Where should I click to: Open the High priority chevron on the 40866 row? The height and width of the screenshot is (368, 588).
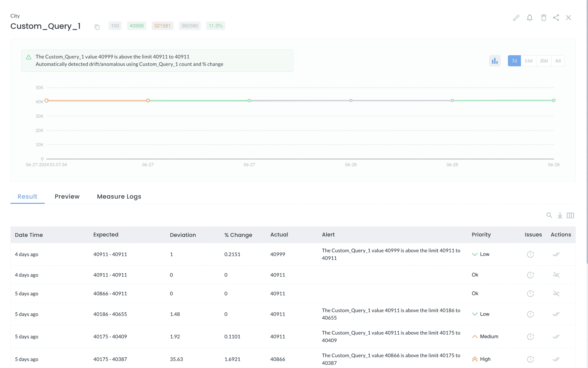coord(475,359)
